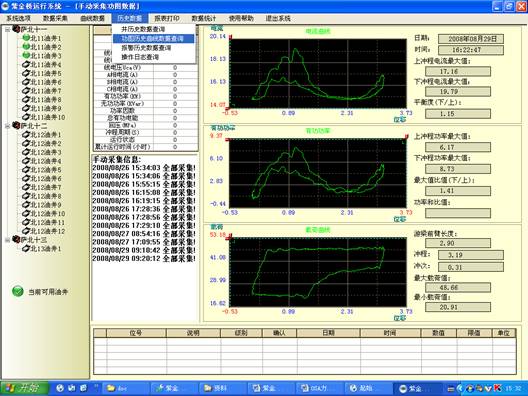Click the 日期 date field

coord(471,39)
